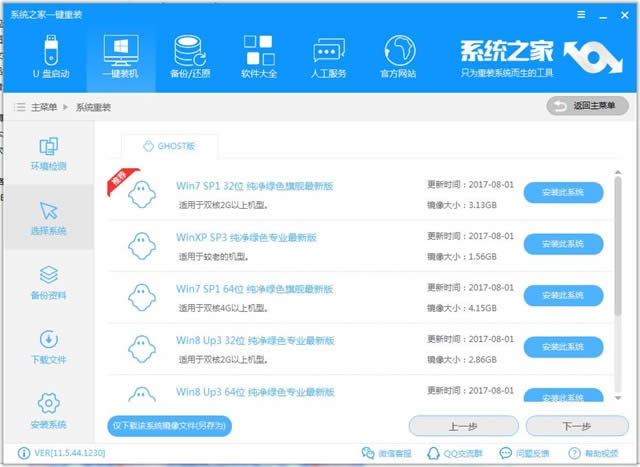This screenshot has height=467, width=640.
Task: Open QQ交流群 group link
Action: click(x=455, y=453)
